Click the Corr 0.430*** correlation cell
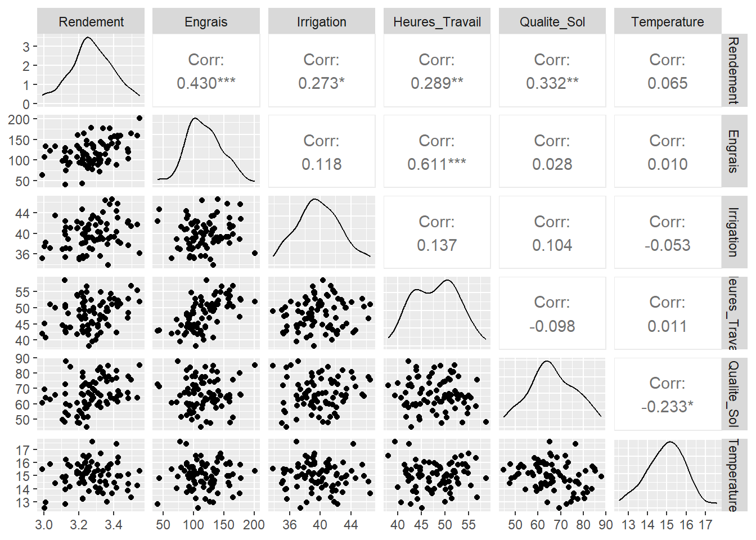Image resolution: width=756 pixels, height=540 pixels. [x=206, y=71]
